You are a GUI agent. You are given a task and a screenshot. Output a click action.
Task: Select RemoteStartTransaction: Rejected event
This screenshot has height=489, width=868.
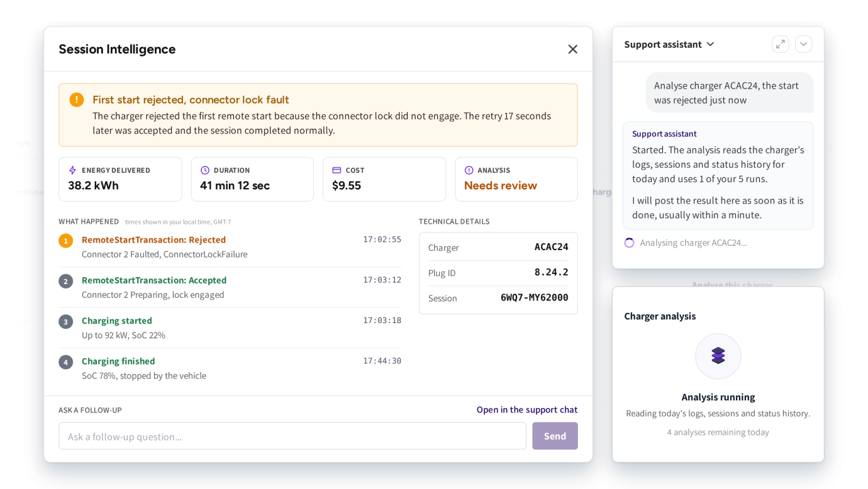coord(153,239)
